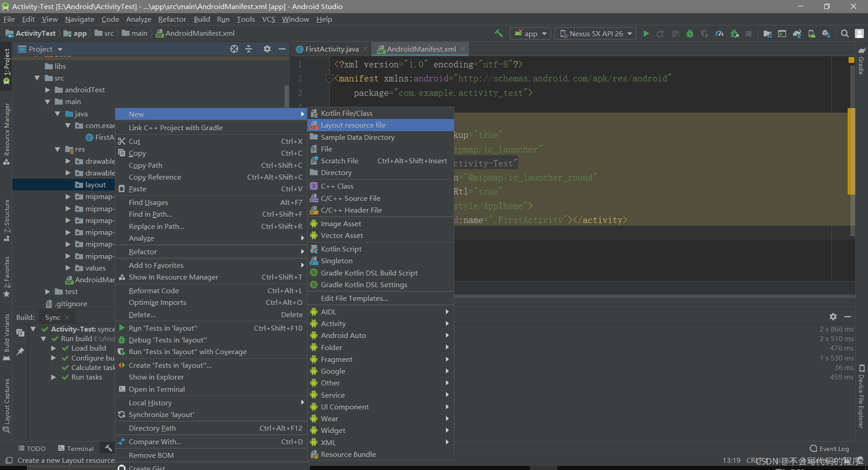Open the app run configuration dropdown
Viewport: 868px width, 470px height.
(530, 33)
